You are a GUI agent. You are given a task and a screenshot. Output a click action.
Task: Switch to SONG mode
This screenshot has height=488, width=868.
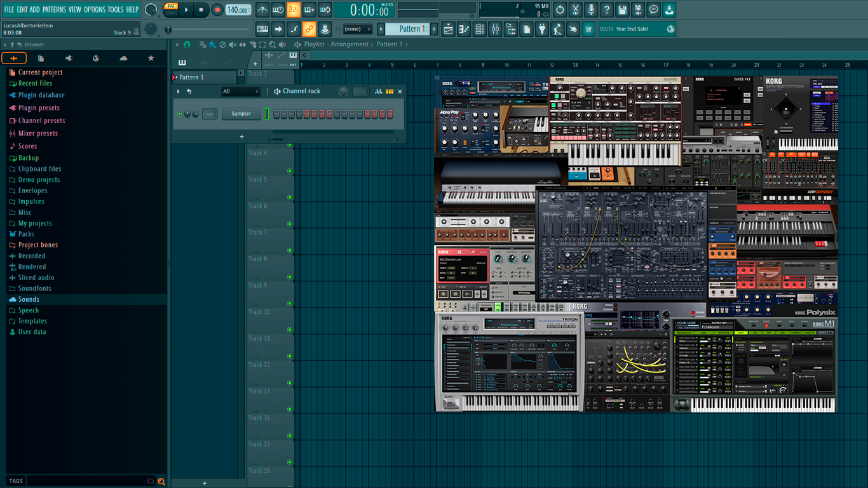172,13
